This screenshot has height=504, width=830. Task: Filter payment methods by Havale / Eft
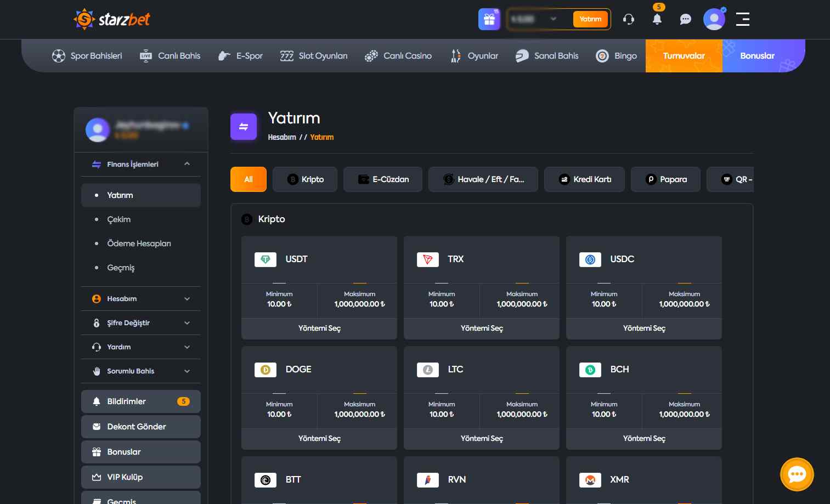click(x=483, y=179)
